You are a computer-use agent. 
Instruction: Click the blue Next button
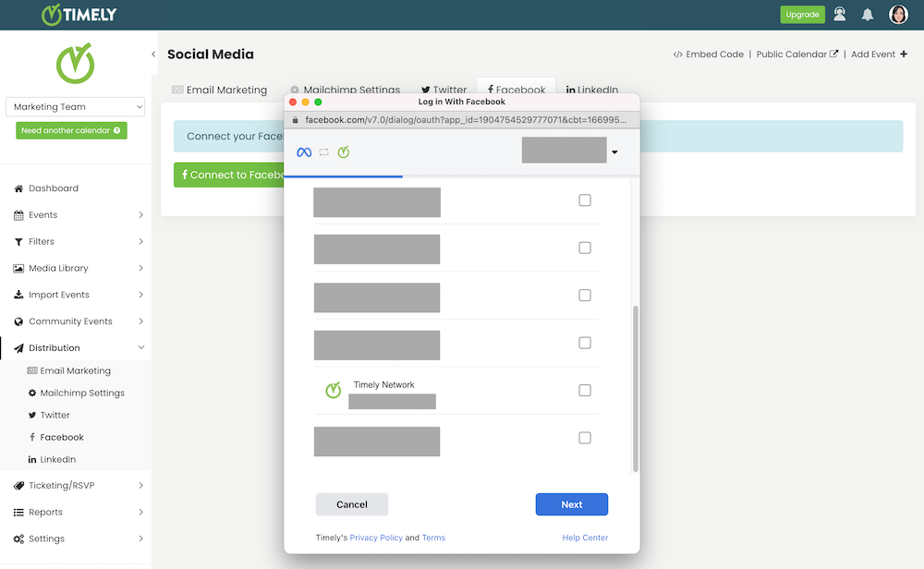click(572, 504)
